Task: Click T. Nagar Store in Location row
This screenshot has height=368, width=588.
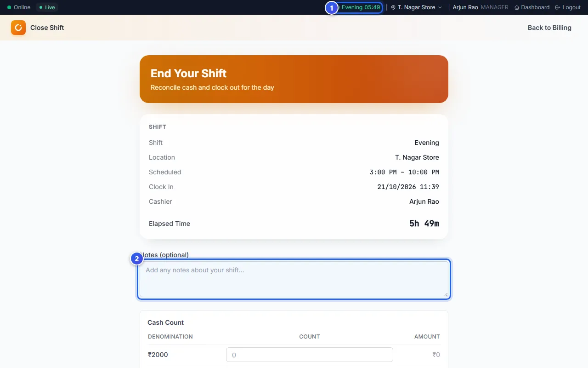Action: pyautogui.click(x=417, y=157)
